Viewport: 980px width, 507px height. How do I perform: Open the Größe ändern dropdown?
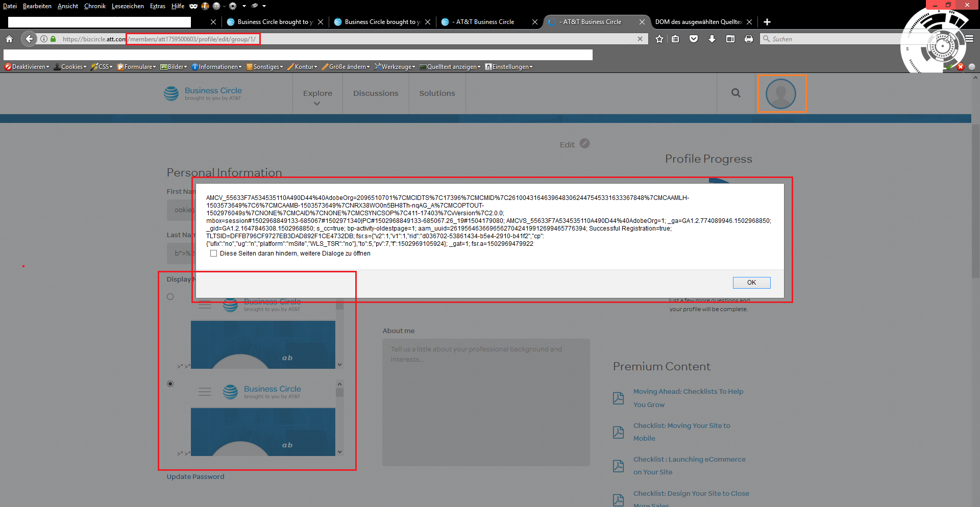coord(346,67)
